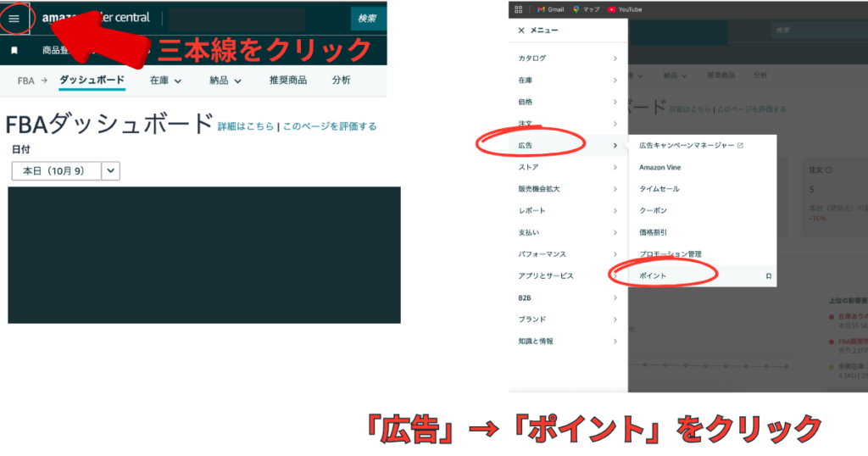Click the apps grid icon in bookmarks bar

[519, 9]
